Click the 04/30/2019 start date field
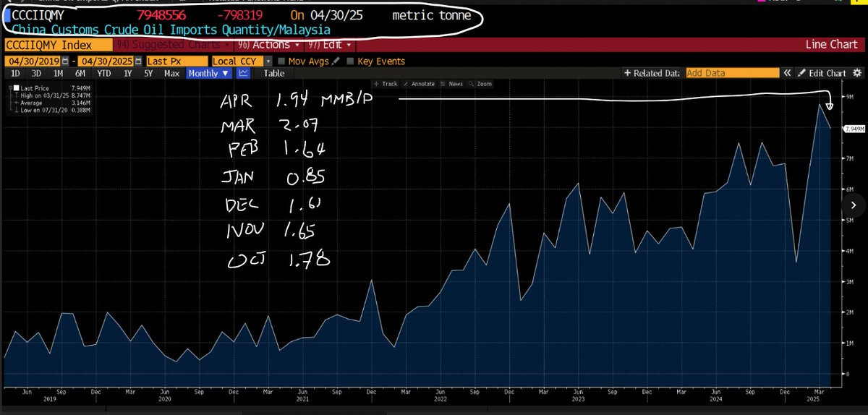Screen dimensions: 868x415 click(x=33, y=61)
